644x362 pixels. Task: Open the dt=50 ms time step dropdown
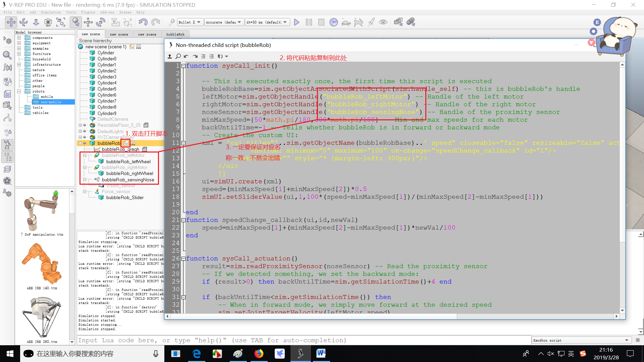click(267, 22)
